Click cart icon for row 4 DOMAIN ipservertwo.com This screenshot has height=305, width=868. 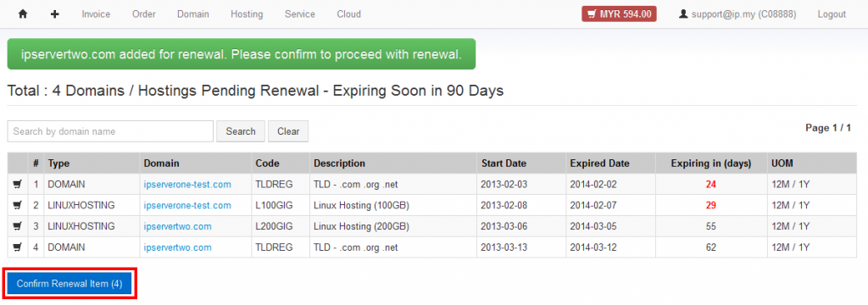17,247
